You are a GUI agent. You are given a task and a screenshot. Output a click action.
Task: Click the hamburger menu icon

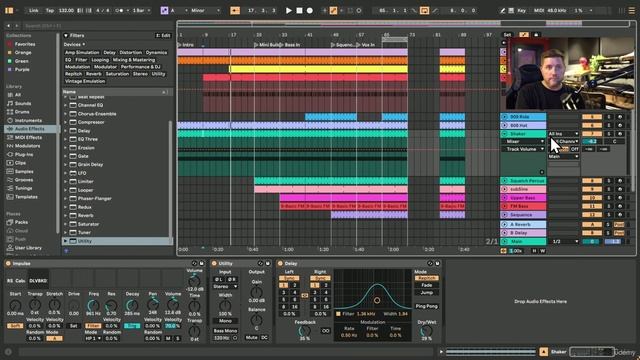(x=631, y=11)
